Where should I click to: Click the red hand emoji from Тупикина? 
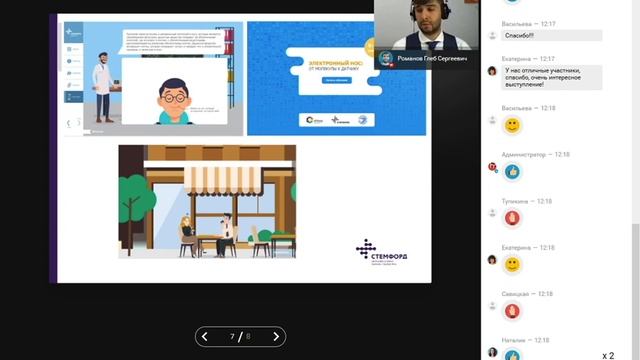point(512,218)
